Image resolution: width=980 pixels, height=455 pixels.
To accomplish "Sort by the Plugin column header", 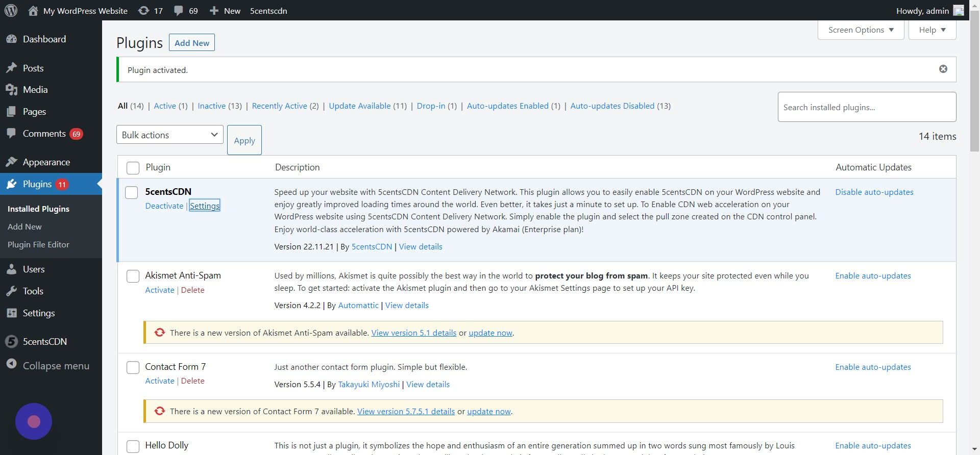I will (158, 167).
